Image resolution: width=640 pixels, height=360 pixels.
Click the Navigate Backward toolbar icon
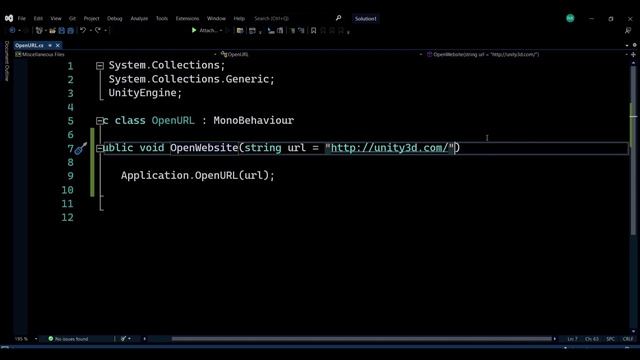[12, 30]
